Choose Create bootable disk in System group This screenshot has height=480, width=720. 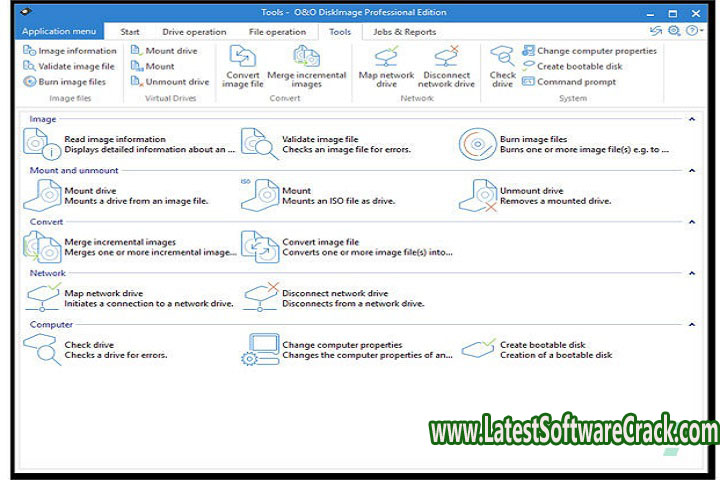tap(572, 66)
